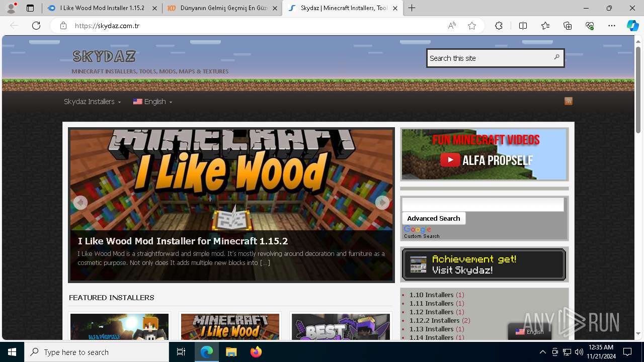Viewport: 644px width, 362px height.
Task: Open Windows Start menu
Action: 12,352
